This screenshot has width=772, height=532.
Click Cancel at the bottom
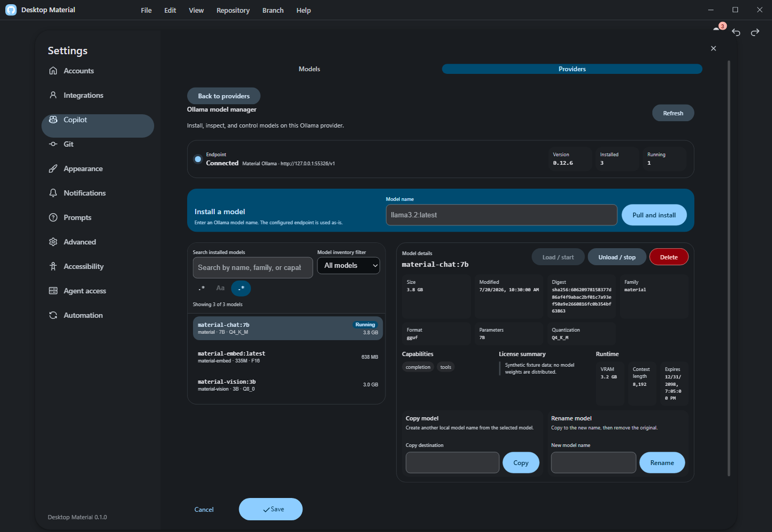pyautogui.click(x=204, y=510)
